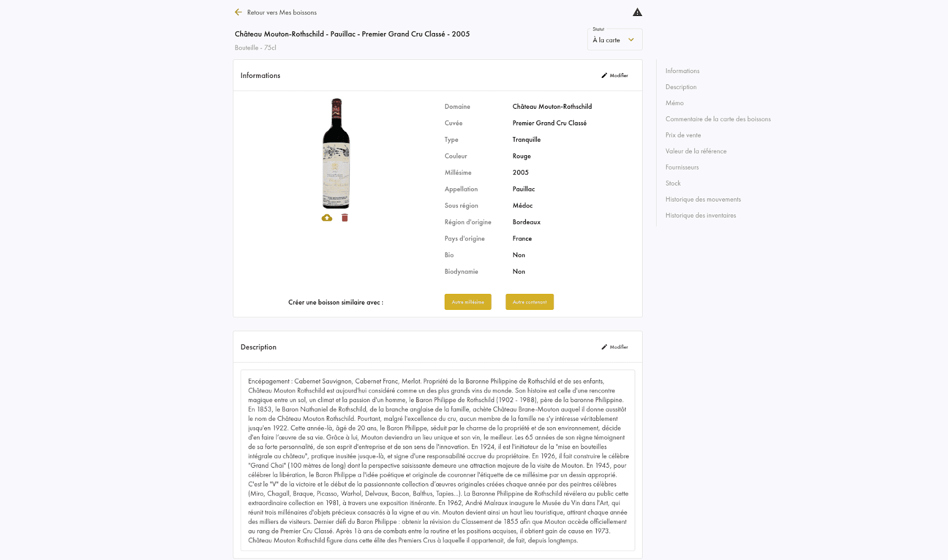Go to the Informations section link

(682, 71)
